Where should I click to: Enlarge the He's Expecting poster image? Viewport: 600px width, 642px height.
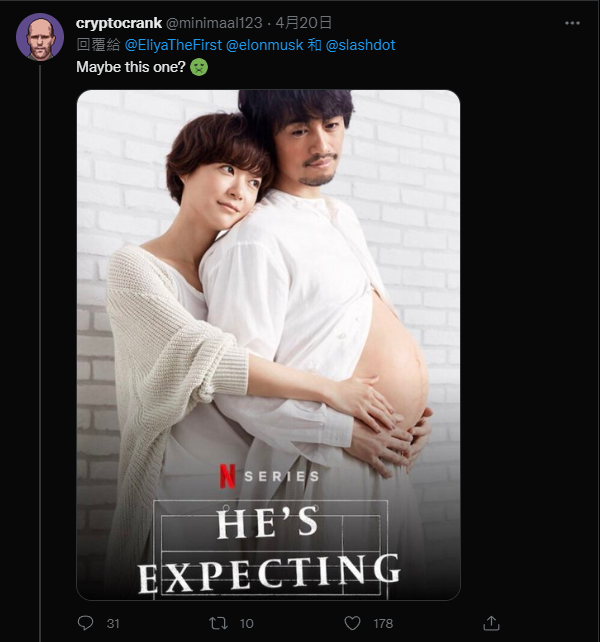click(268, 300)
